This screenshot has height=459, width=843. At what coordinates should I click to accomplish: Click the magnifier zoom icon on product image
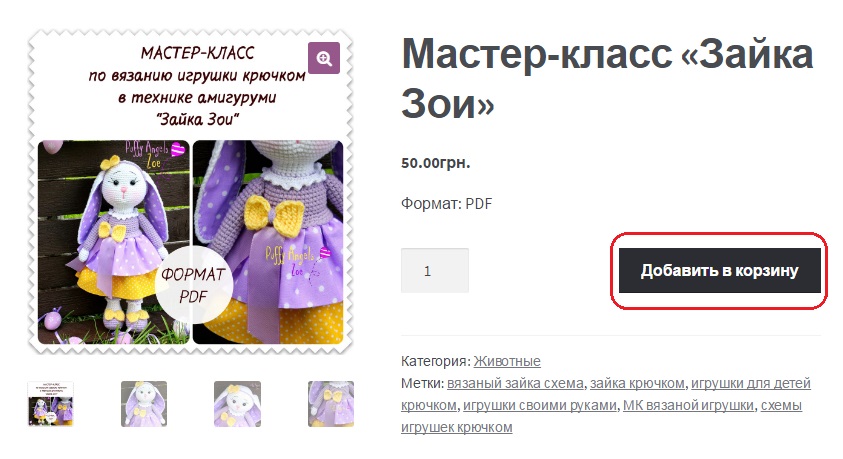tap(324, 58)
